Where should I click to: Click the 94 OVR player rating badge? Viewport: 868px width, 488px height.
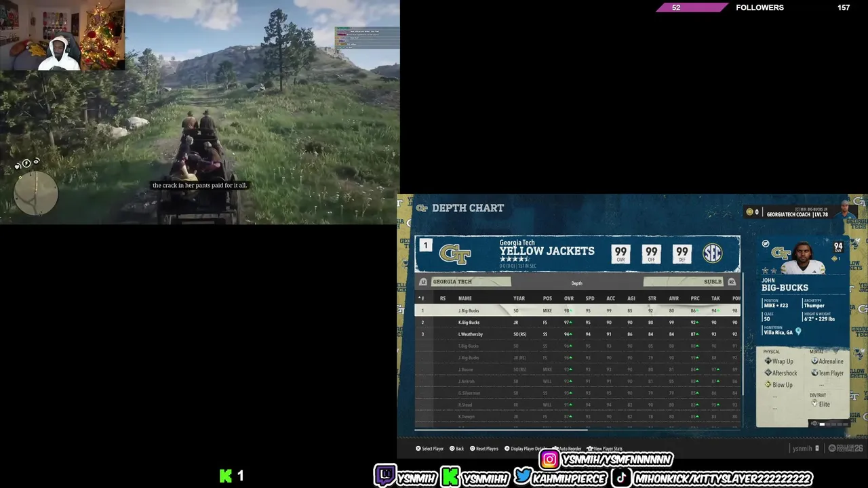point(838,247)
